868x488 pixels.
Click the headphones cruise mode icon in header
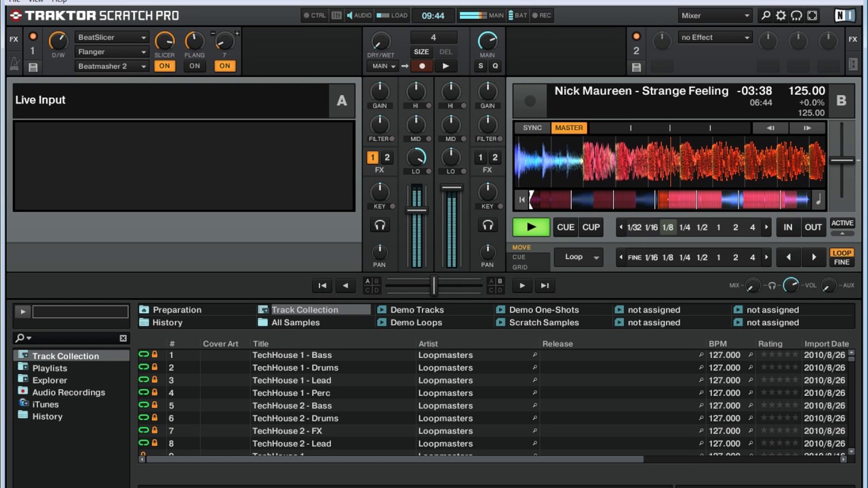point(797,16)
